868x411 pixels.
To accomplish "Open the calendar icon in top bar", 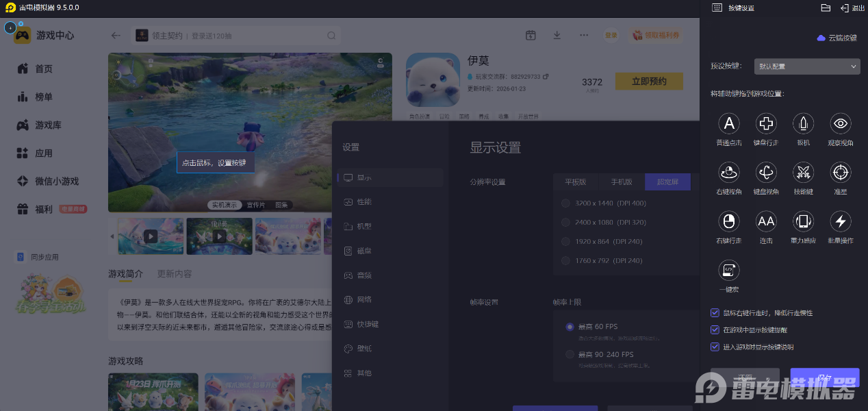I will [531, 35].
